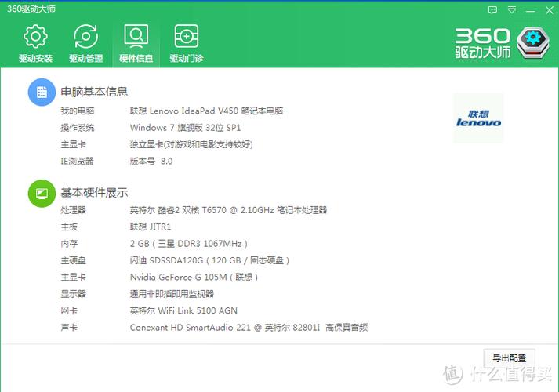Select the 硬件信息 tab

(x=136, y=43)
